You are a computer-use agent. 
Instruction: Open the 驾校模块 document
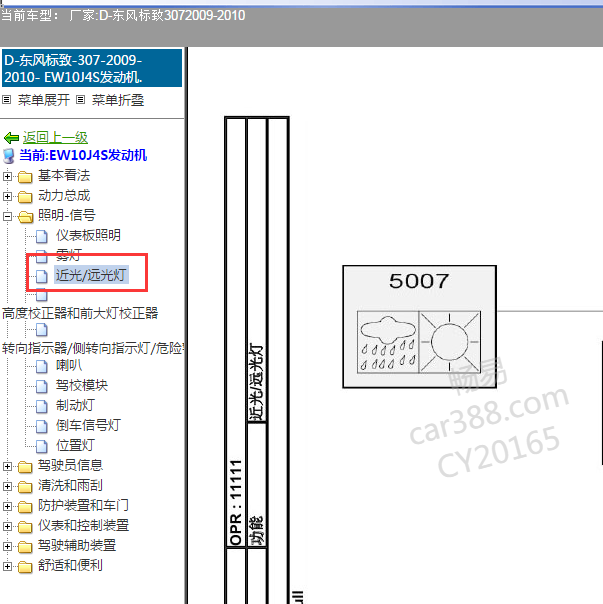click(82, 385)
